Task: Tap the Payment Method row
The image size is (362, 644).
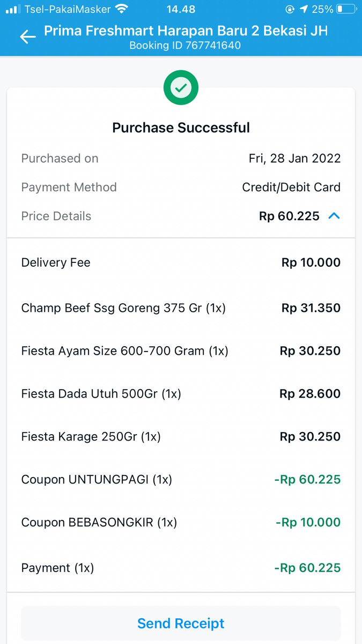Action: point(181,187)
